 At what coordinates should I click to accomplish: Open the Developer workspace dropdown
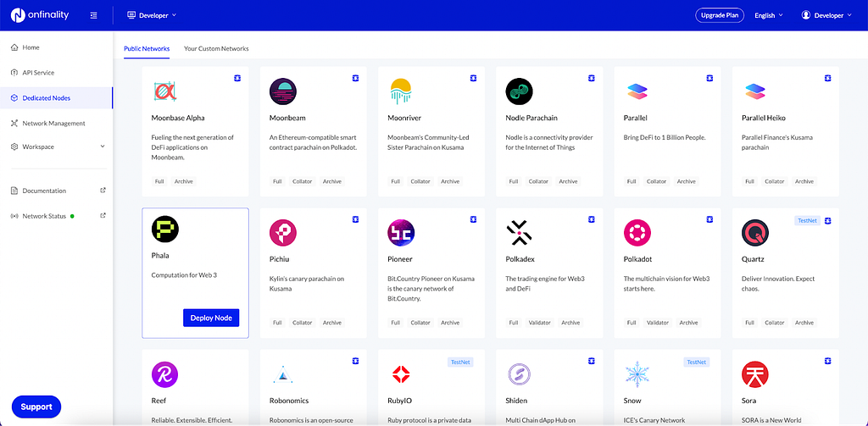click(152, 15)
